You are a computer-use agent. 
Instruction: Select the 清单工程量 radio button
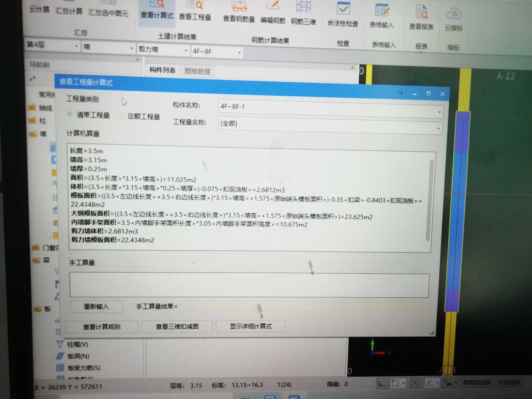click(69, 114)
